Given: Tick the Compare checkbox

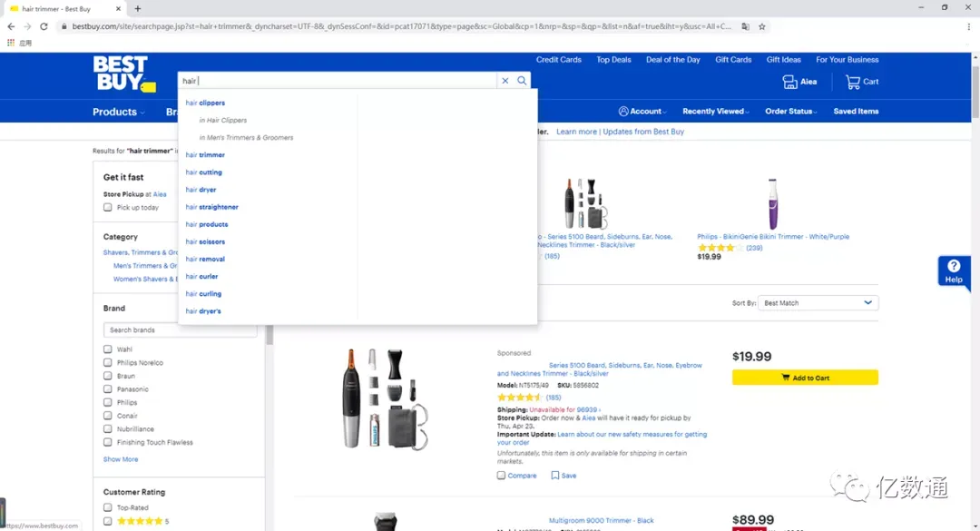Looking at the screenshot, I should 501,476.
